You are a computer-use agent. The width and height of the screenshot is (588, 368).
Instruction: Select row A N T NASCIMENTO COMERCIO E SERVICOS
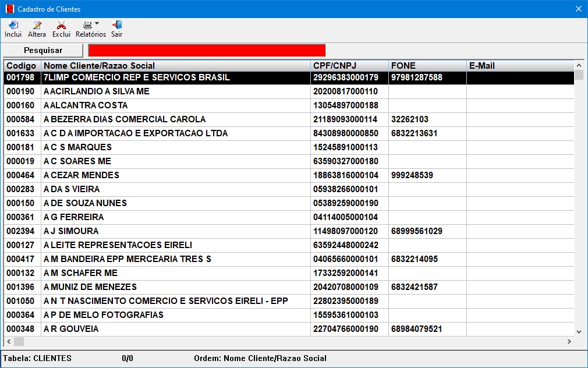(289, 301)
